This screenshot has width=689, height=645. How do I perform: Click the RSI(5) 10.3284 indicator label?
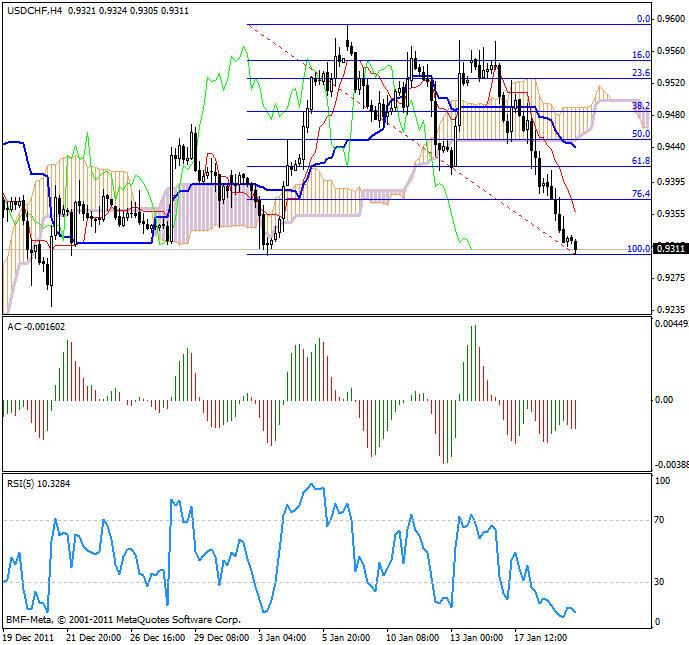pyautogui.click(x=39, y=484)
